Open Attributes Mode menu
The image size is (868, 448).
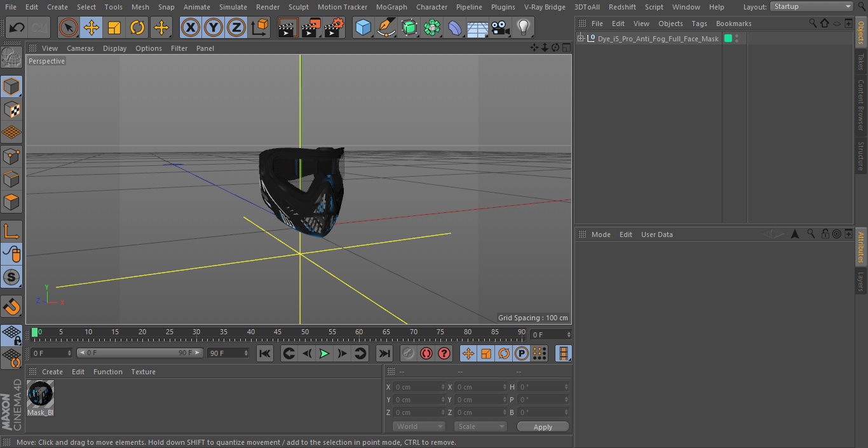pyautogui.click(x=600, y=234)
